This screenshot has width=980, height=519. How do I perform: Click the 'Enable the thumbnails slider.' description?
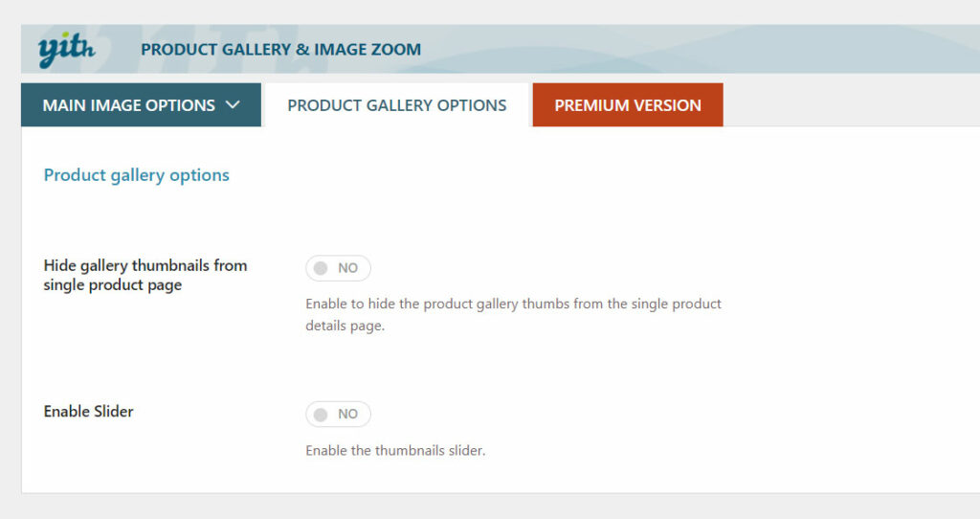(395, 450)
